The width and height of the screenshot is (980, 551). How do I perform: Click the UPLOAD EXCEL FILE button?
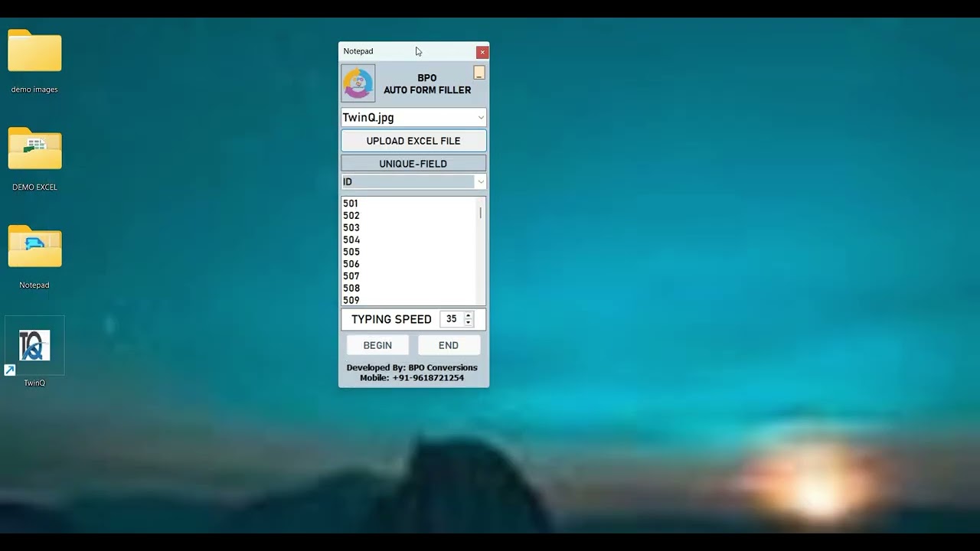413,141
